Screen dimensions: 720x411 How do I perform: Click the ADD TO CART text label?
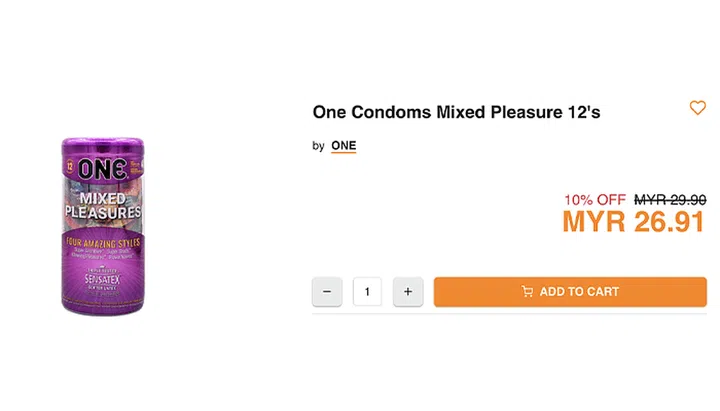tap(579, 292)
